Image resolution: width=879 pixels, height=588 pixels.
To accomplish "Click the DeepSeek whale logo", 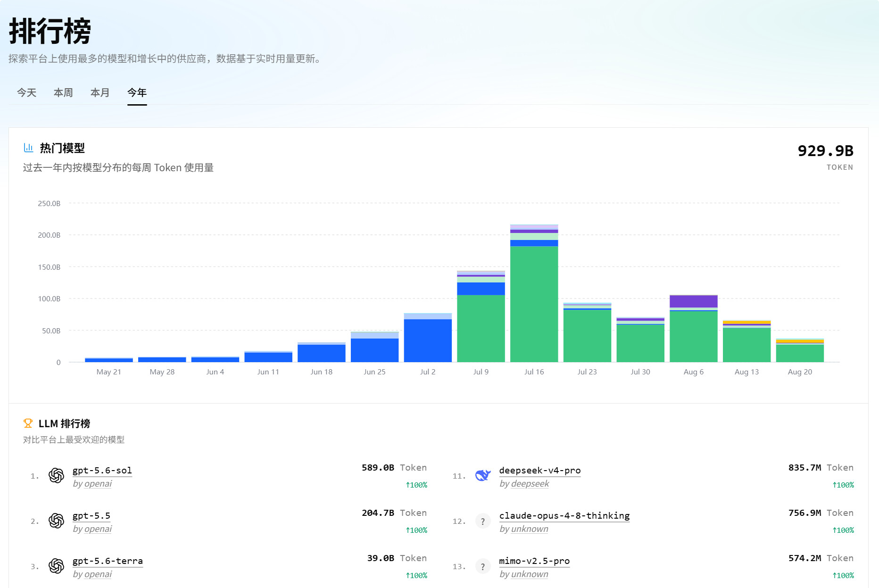I will [483, 476].
